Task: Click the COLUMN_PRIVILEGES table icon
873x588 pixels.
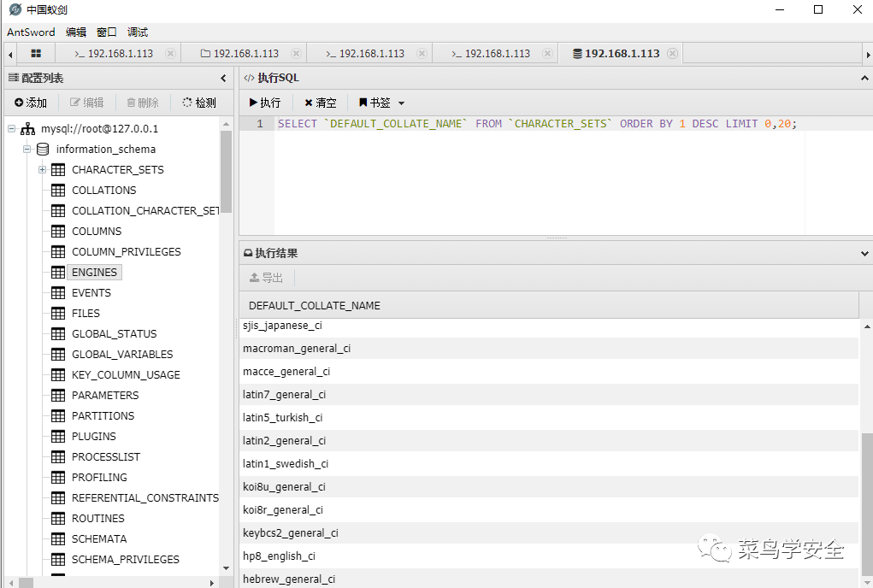Action: pos(58,252)
